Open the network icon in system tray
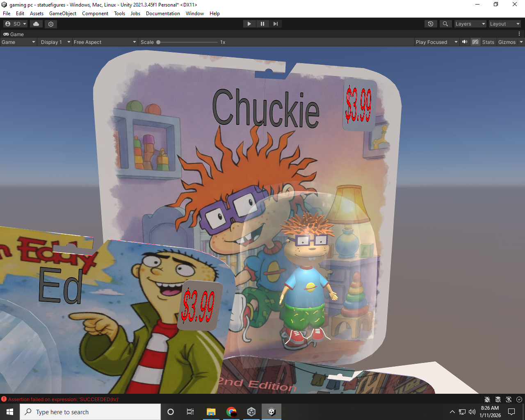The width and height of the screenshot is (525, 420). 462,412
